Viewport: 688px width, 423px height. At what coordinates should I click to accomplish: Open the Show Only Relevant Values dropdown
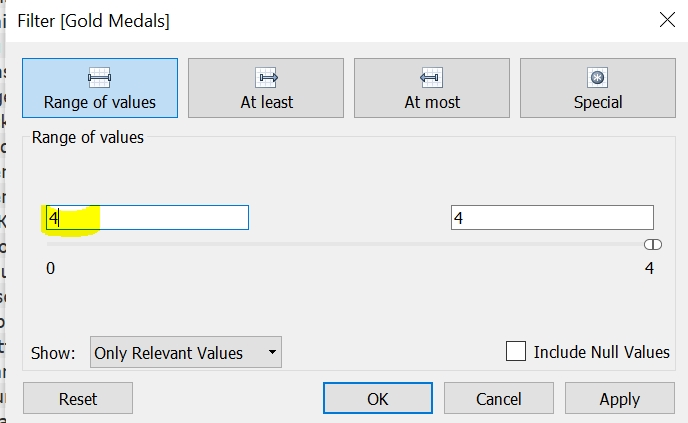coord(186,352)
